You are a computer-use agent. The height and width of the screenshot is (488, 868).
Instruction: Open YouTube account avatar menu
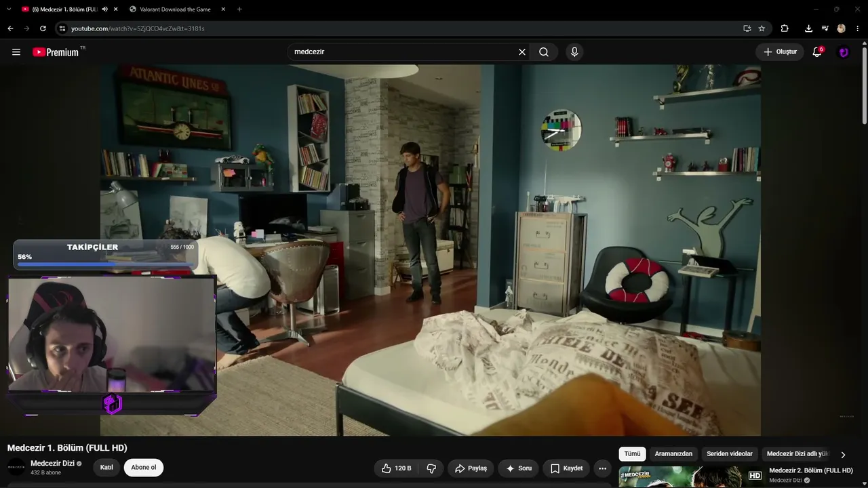[844, 52]
